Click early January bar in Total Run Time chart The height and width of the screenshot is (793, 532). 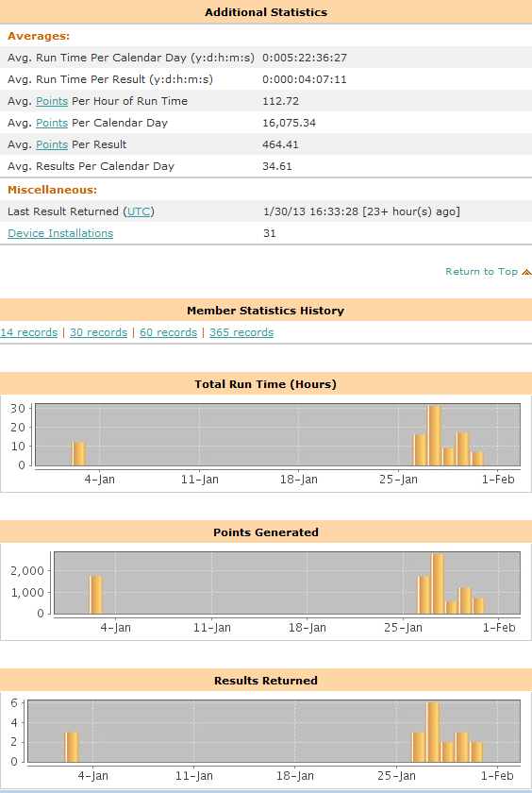pos(78,454)
